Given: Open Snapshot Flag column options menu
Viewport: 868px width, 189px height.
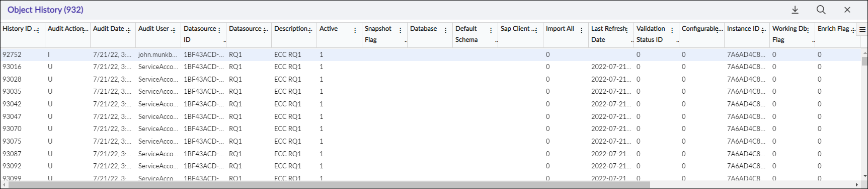Looking at the screenshot, I should click(401, 30).
